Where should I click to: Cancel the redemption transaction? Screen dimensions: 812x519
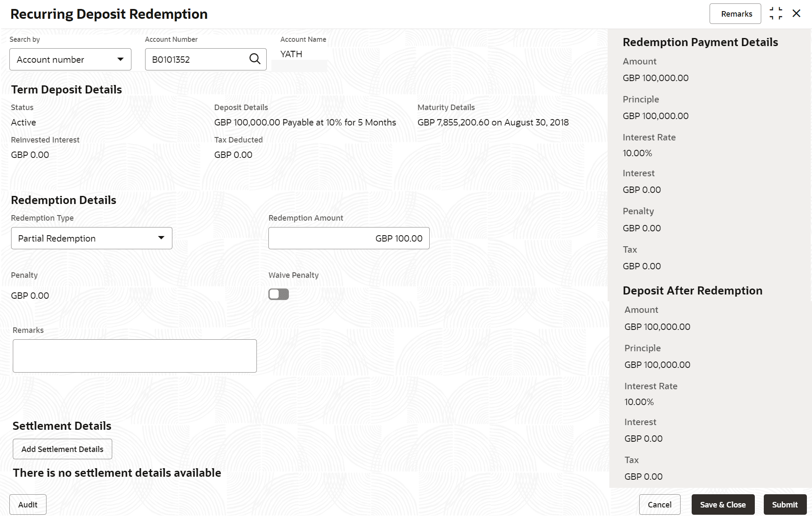coord(659,504)
